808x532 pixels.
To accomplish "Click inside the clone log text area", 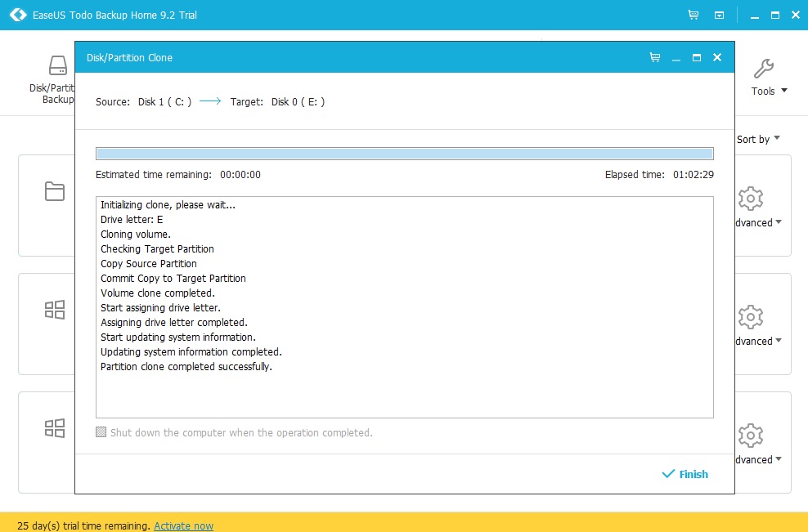I will click(x=405, y=307).
